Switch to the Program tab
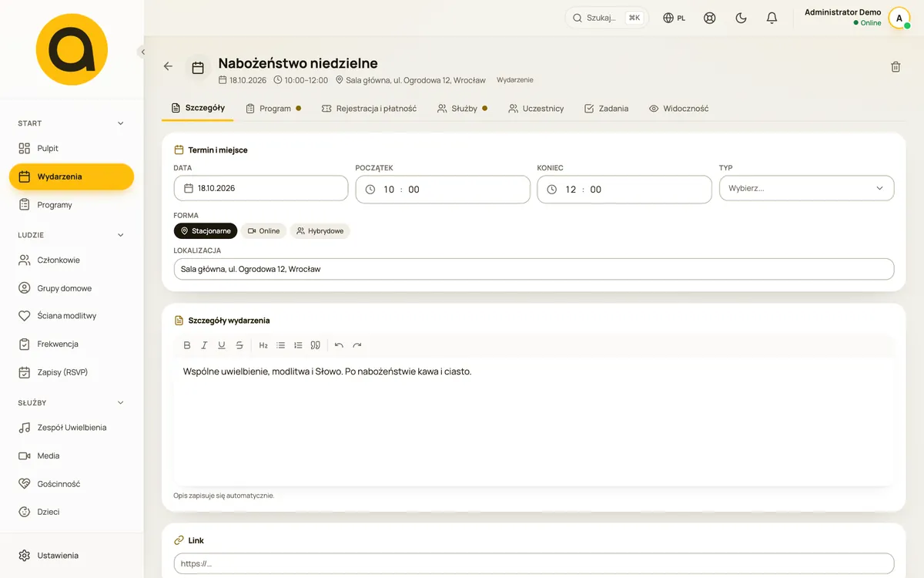Viewport: 924px width, 578px height. [273, 109]
